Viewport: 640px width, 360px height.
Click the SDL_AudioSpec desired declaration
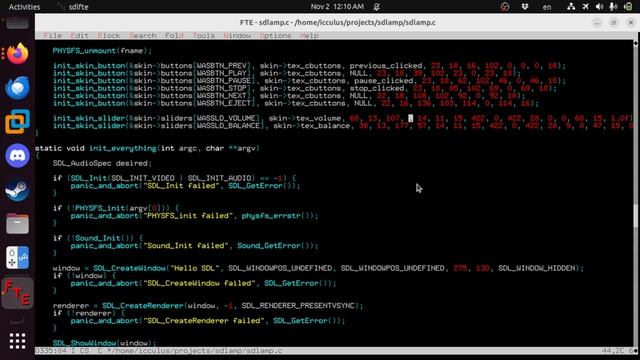102,163
